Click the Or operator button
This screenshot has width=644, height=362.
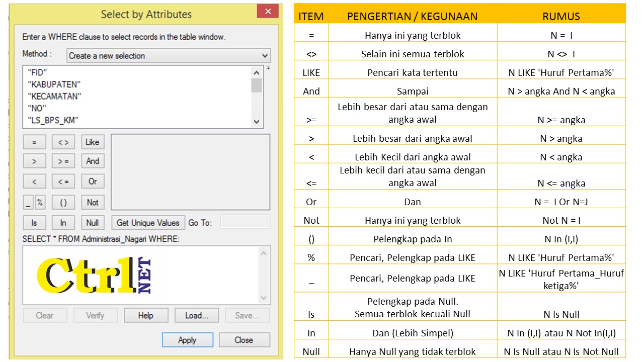92,181
